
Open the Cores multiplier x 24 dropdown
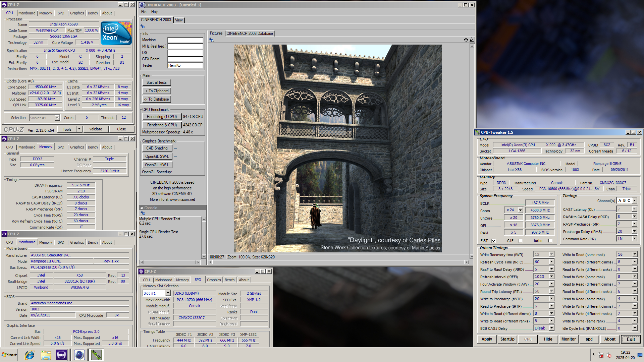[520, 210]
